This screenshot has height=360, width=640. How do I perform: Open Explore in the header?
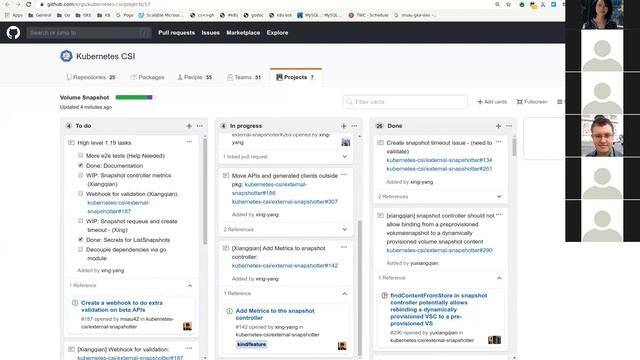(278, 33)
